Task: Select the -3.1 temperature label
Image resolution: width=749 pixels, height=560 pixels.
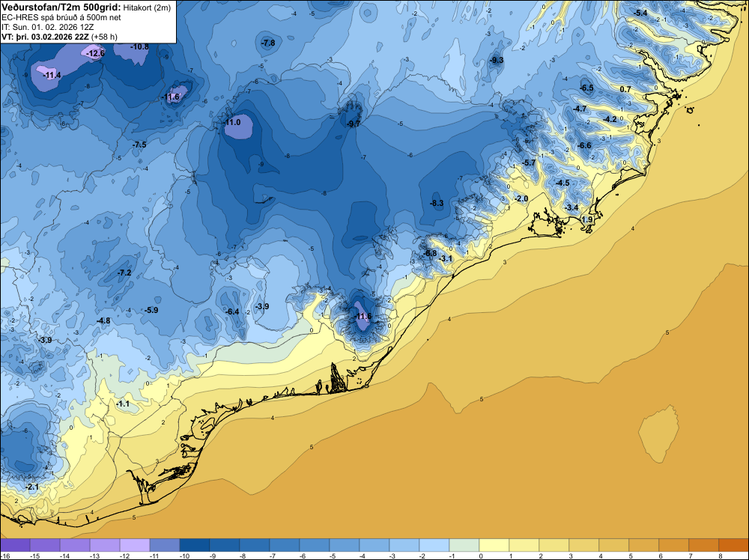Action: click(445, 259)
